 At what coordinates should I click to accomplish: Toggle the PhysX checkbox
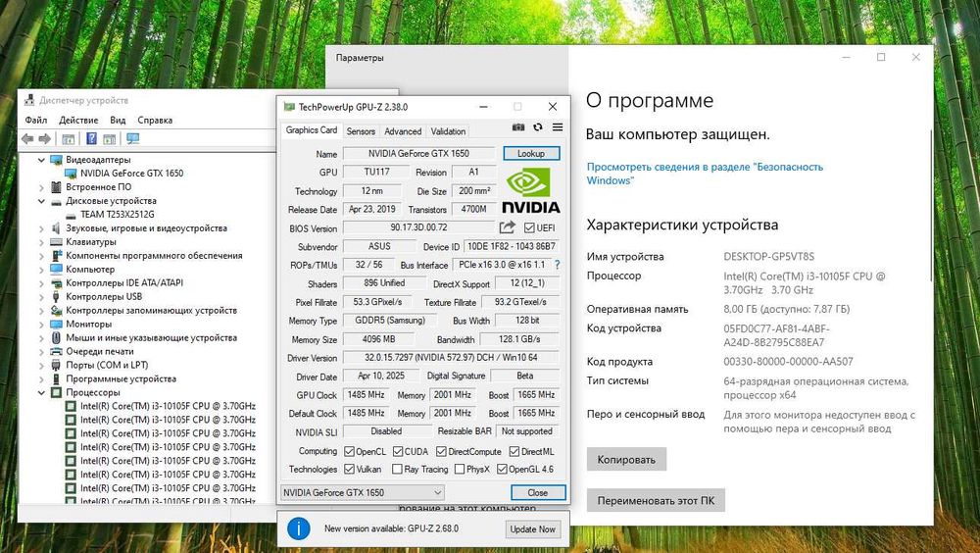point(460,469)
